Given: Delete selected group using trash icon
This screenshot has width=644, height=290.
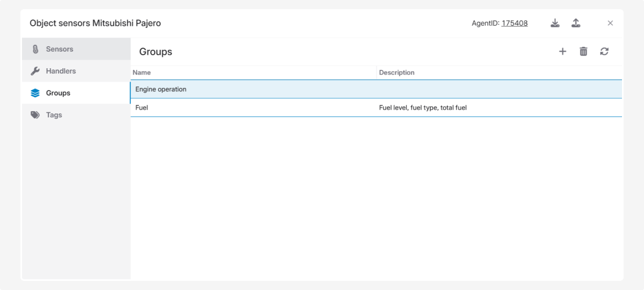Looking at the screenshot, I should point(583,52).
